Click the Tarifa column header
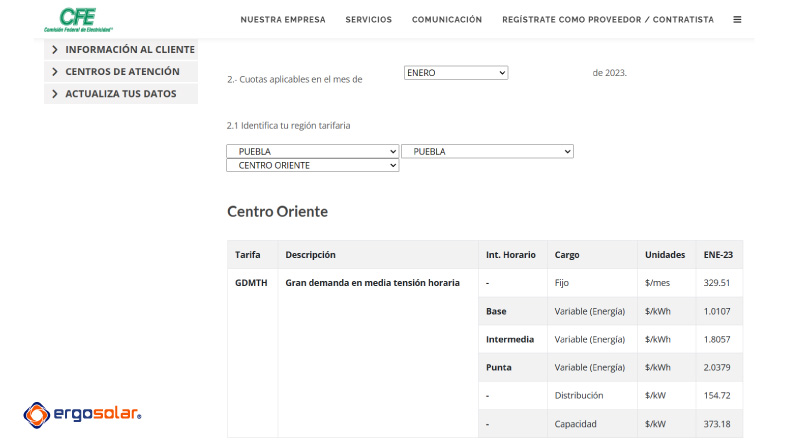 [247, 255]
